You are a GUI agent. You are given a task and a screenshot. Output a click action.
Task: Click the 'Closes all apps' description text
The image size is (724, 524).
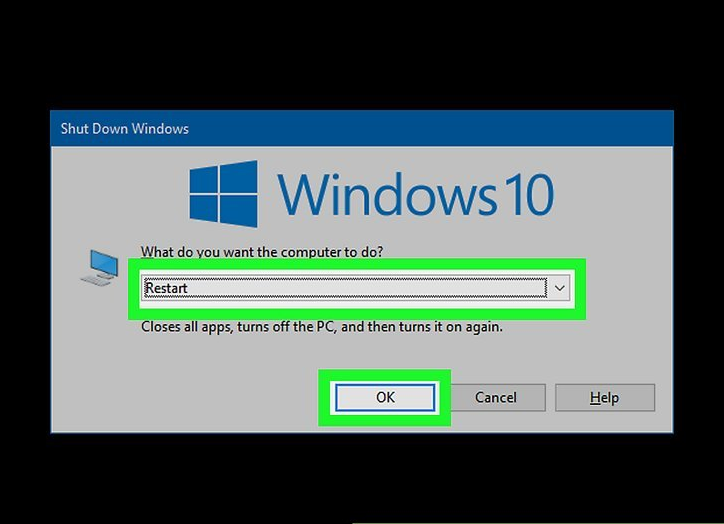(322, 327)
